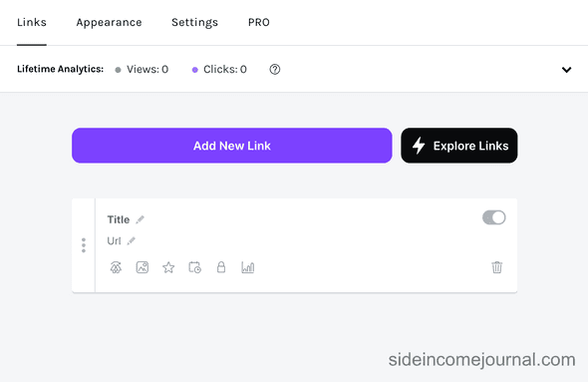588x382 pixels.
Task: Click the padlock lock icon
Action: point(221,267)
